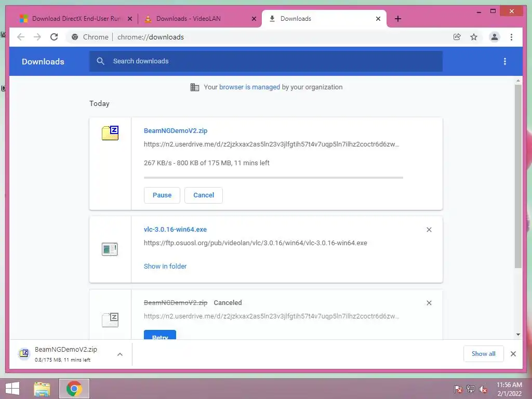Switch to Downloads - VideoLAN tab
The image size is (532, 399).
tap(199, 19)
